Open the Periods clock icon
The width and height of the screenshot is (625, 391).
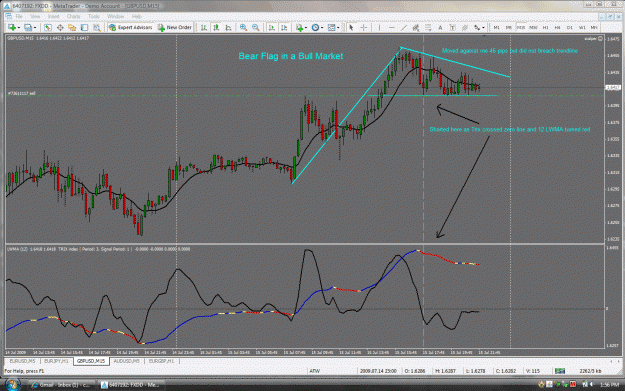315,28
